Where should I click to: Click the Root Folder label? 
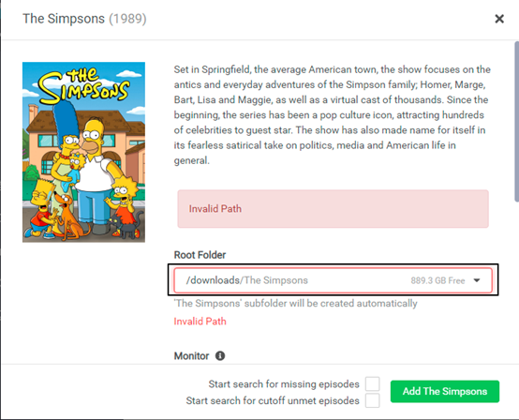tap(200, 255)
